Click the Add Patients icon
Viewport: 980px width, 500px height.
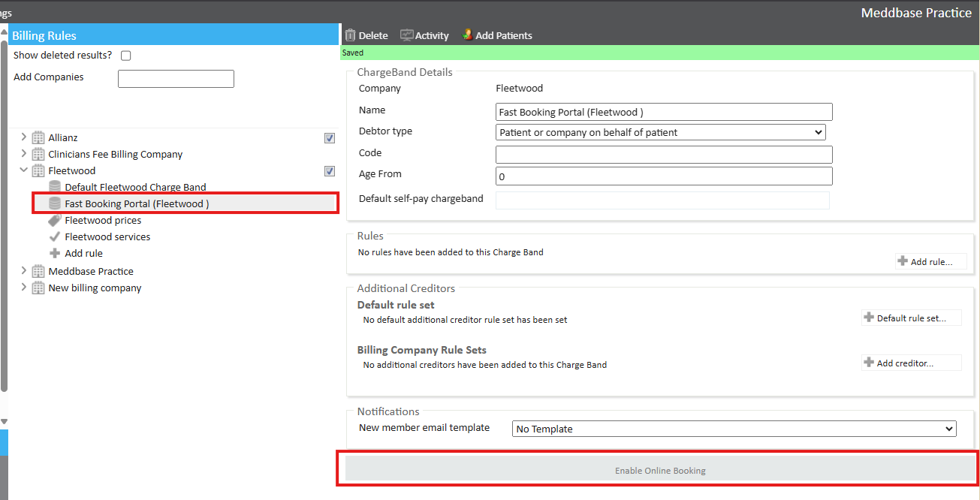467,35
